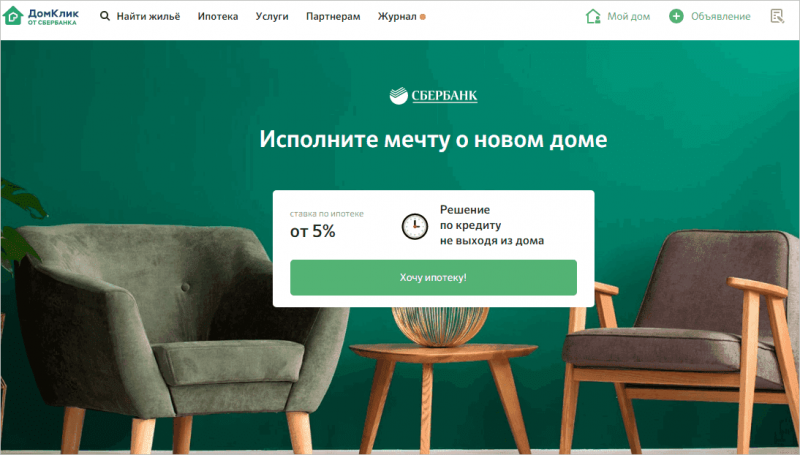
Task: Click the Решение по кредиту text block
Action: pyautogui.click(x=492, y=225)
